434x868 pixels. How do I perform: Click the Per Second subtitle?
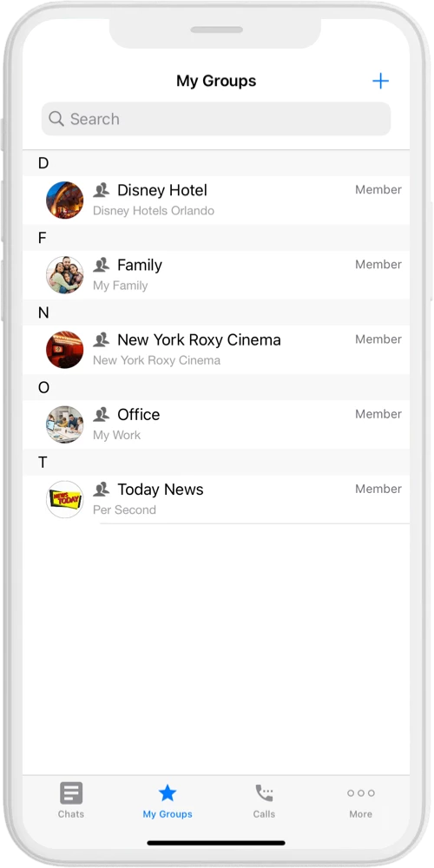124,510
